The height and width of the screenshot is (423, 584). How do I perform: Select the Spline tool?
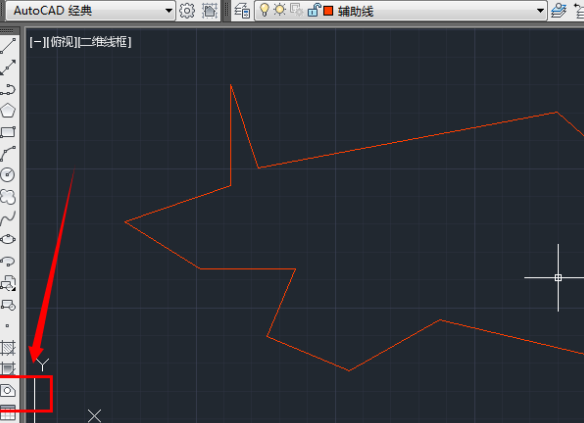coord(8,218)
